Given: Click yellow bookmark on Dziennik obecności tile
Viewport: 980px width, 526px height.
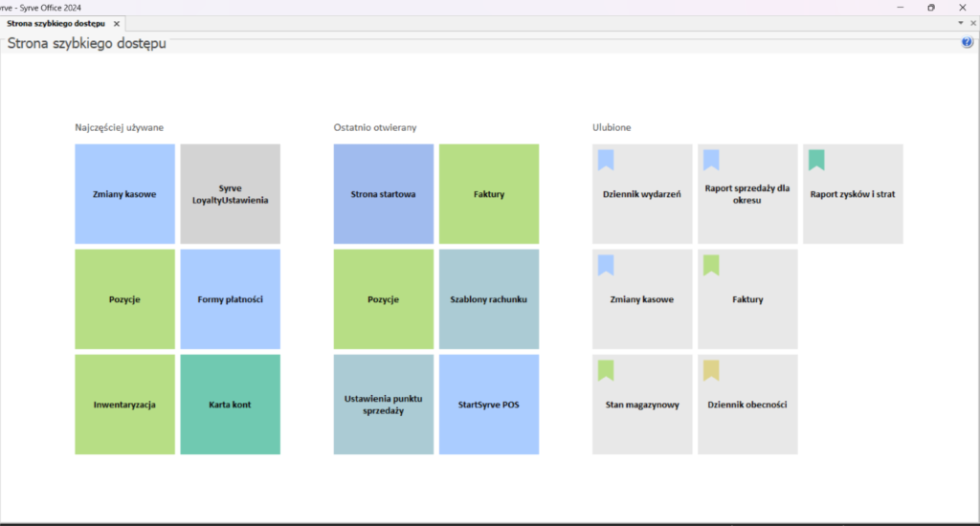Looking at the screenshot, I should 711,370.
